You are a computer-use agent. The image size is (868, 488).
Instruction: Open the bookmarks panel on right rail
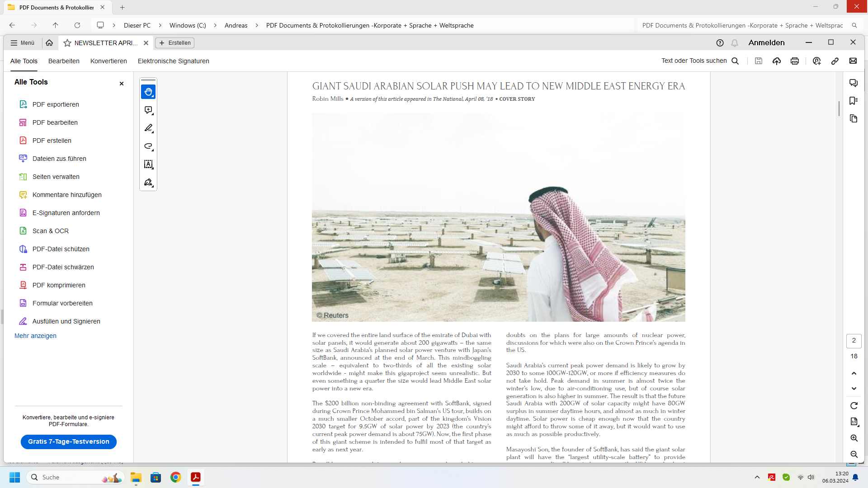pos(854,101)
